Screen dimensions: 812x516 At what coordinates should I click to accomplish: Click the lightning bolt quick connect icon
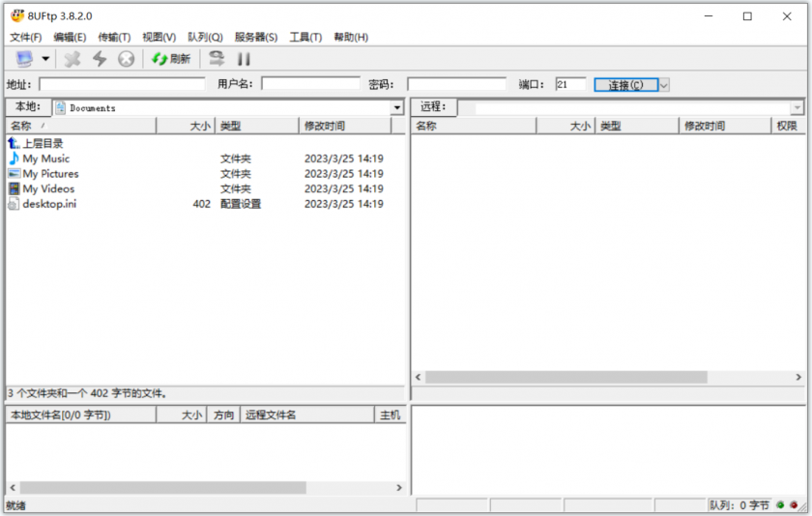[100, 59]
